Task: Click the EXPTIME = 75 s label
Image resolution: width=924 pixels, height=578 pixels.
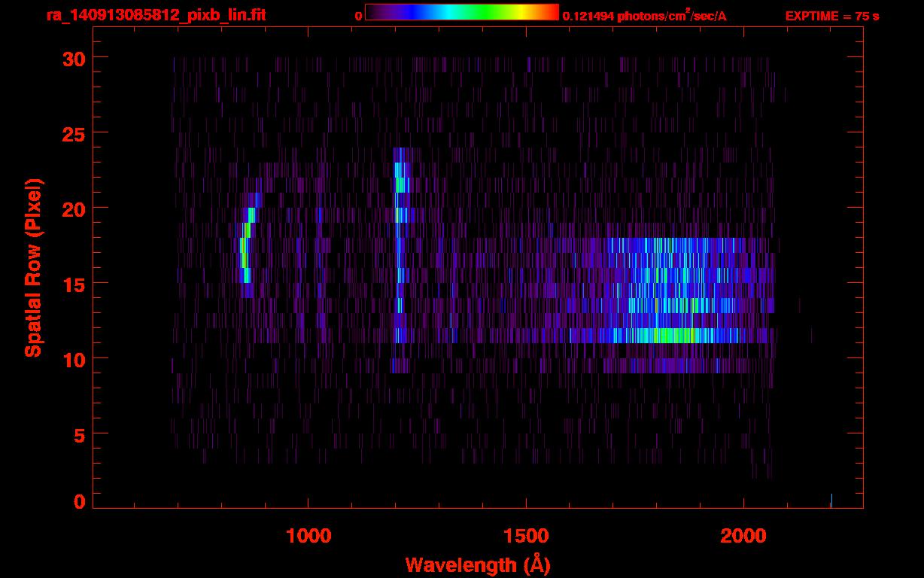Action: (832, 16)
